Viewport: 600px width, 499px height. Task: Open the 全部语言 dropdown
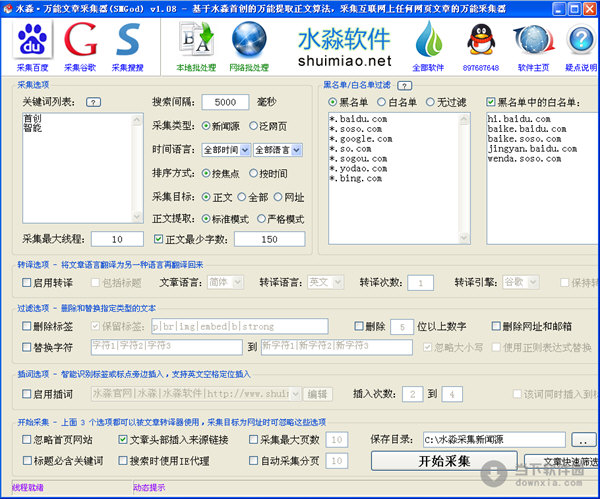tap(277, 150)
